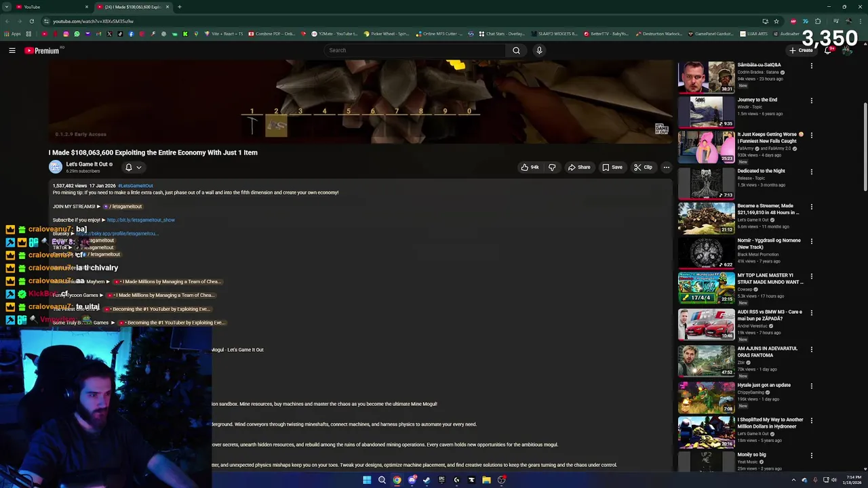Open options for Audi RS5 vs BMW M3 video
The image size is (868, 488).
(x=811, y=313)
